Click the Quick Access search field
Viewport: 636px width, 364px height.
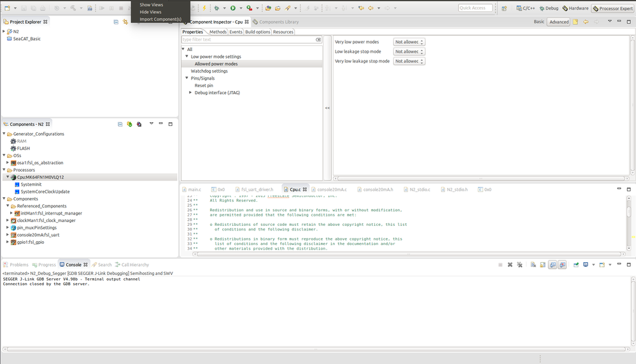tap(476, 8)
